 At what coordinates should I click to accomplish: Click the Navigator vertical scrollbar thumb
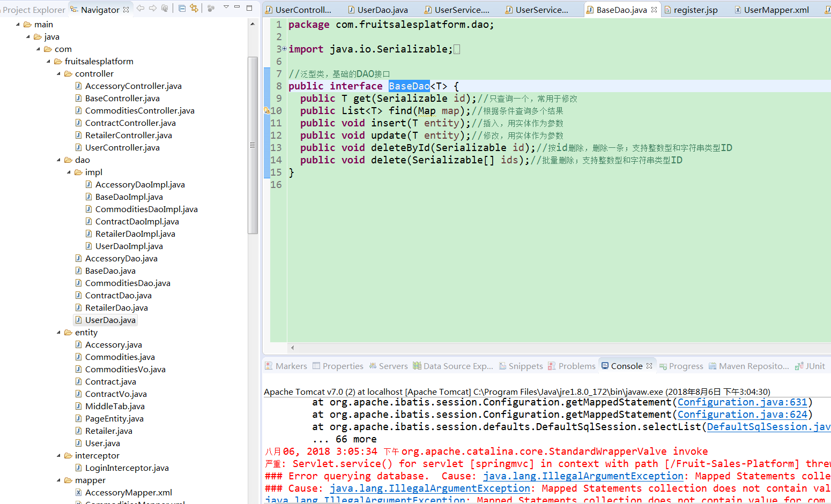(253, 145)
